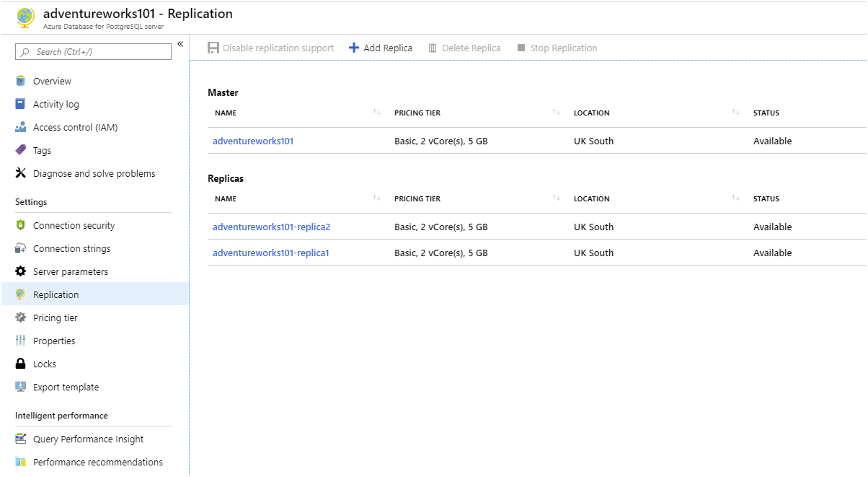Click Add Replica in the toolbar
Image resolution: width=868 pixels, height=477 pixels.
coord(380,48)
